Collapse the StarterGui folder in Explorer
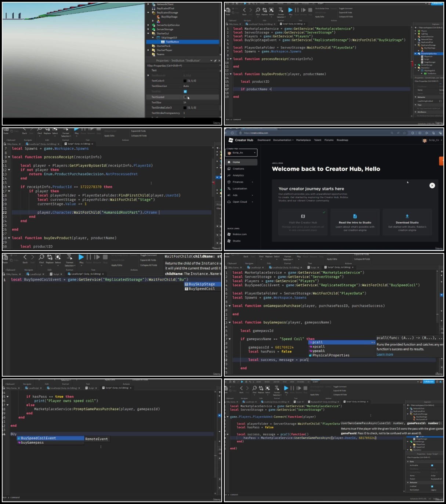This screenshot has width=446, height=504. (x=148, y=33)
